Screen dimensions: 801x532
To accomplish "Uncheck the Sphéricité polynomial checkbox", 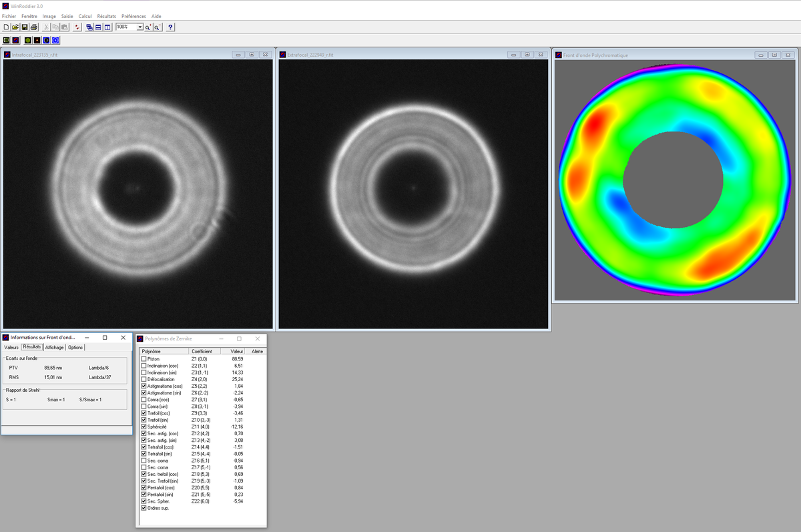I will click(144, 427).
